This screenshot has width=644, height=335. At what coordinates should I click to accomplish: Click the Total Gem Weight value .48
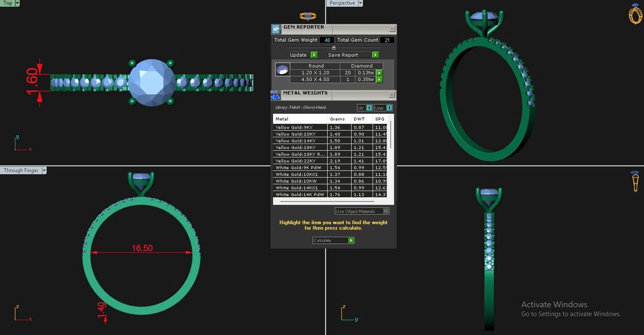point(327,40)
